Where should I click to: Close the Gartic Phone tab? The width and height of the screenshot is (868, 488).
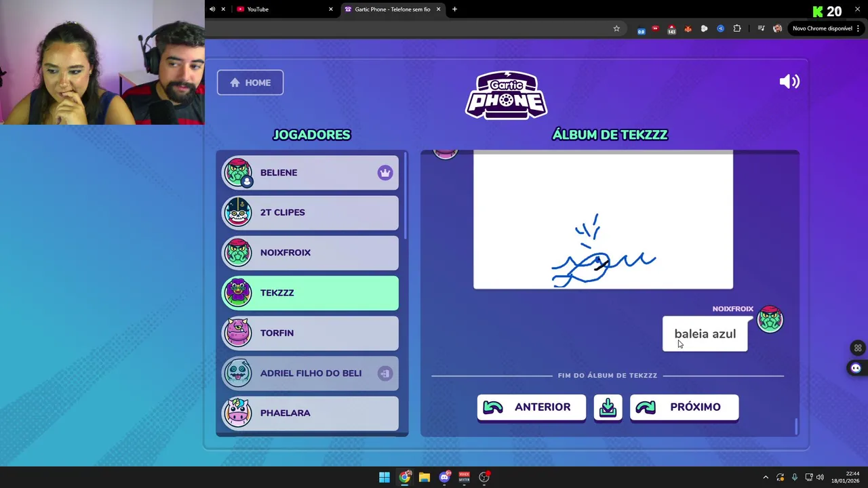438,9
